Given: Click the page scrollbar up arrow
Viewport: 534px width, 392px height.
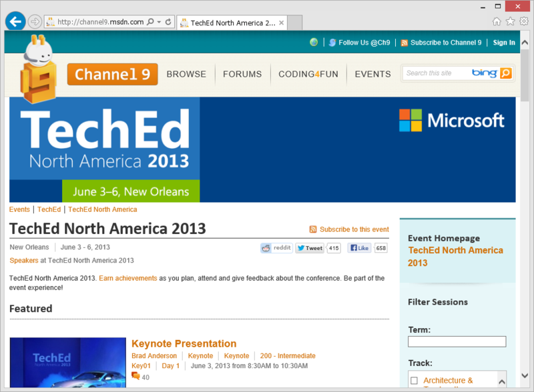Looking at the screenshot, I should point(525,43).
